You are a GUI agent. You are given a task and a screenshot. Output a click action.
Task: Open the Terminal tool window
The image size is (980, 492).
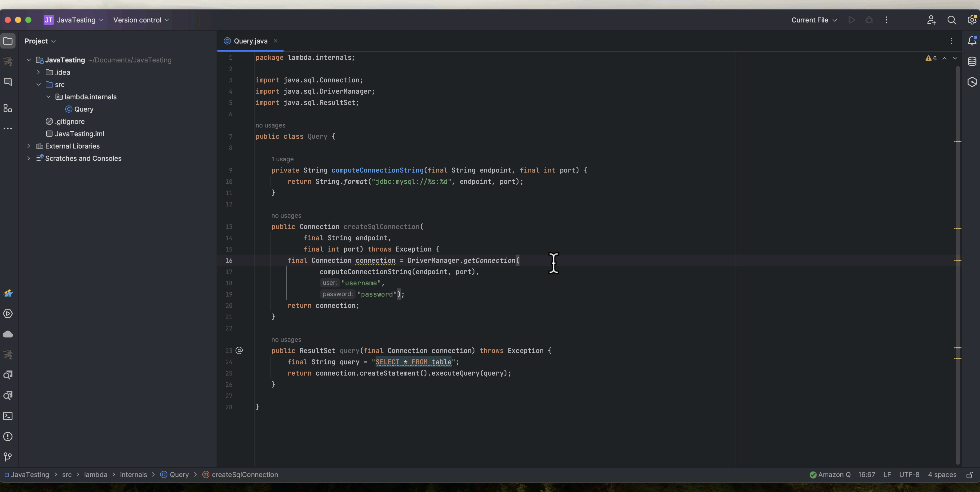8,416
